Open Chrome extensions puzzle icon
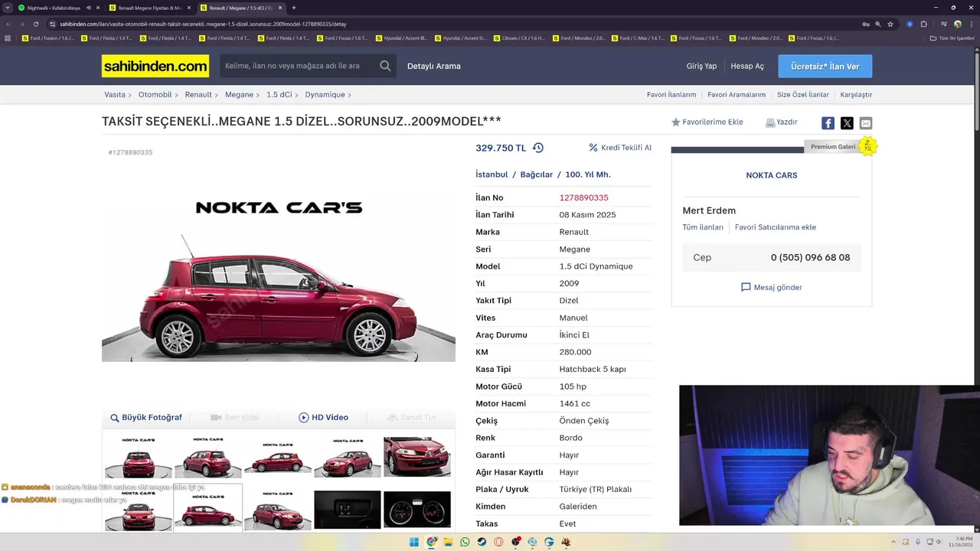Image resolution: width=980 pixels, height=551 pixels. coord(923,24)
